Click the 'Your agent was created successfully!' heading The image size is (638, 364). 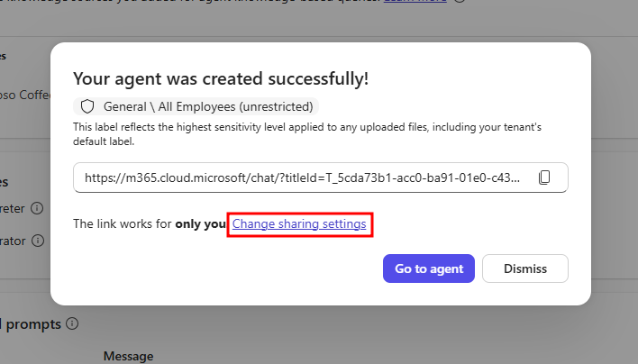(221, 78)
